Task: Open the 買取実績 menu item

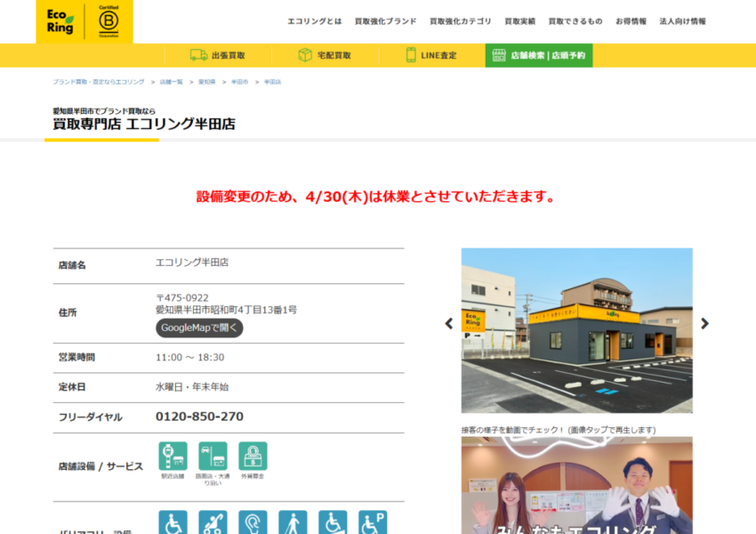Action: 519,21
